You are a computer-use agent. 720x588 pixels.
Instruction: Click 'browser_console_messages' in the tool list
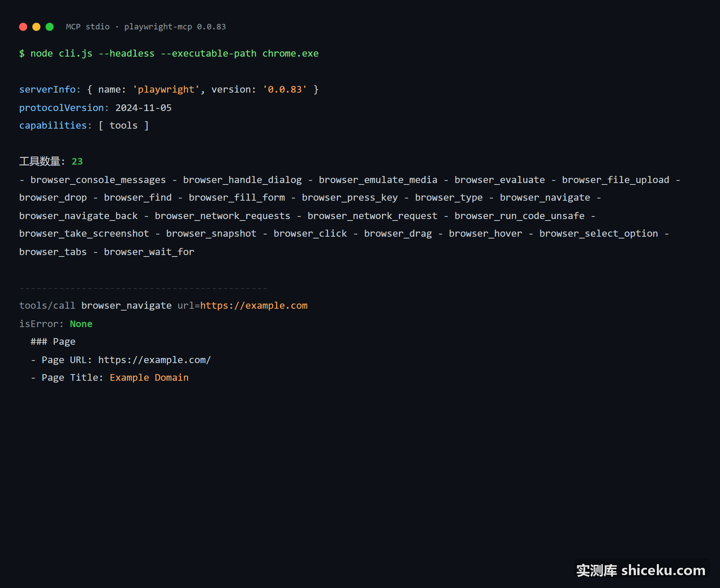(98, 180)
